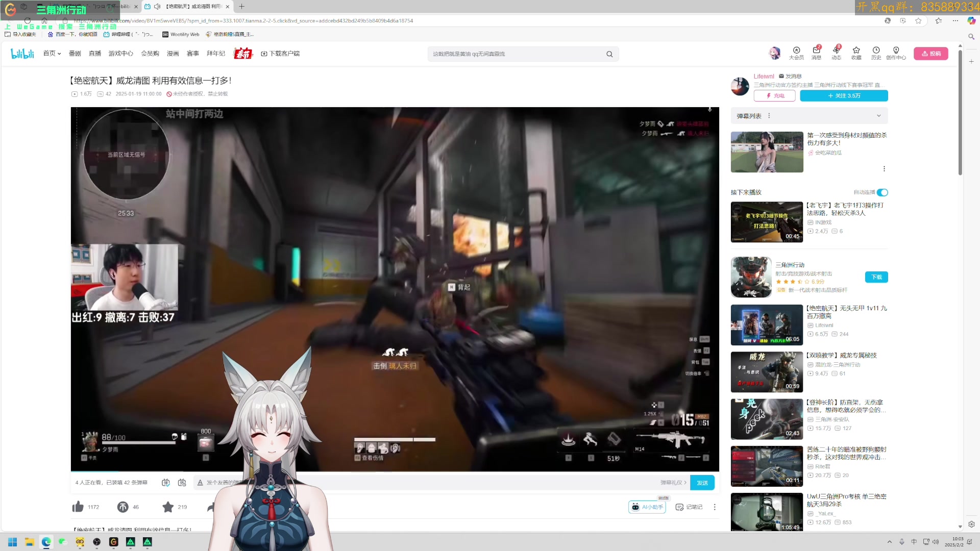Open the Wootility Web bookmark
980x551 pixels.
[181, 35]
